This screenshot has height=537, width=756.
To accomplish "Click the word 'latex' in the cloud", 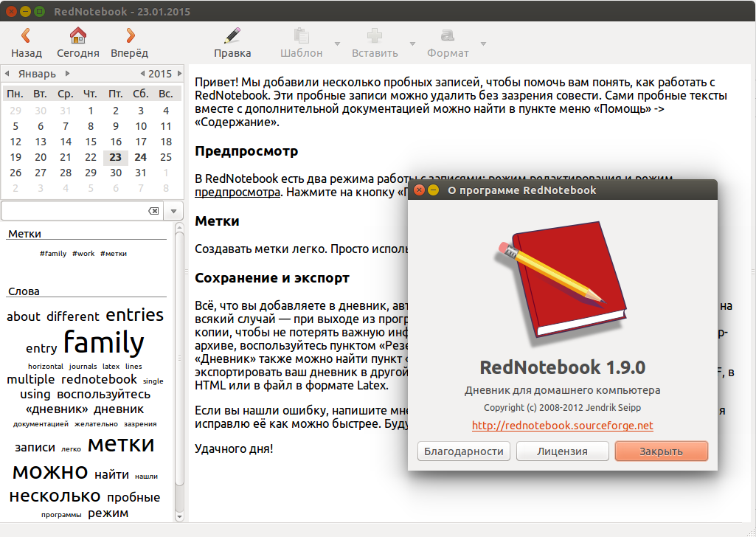I will pos(111,367).
